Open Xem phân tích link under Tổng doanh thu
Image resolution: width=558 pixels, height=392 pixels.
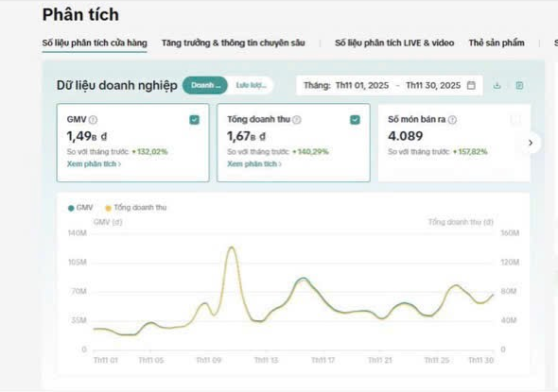254,163
